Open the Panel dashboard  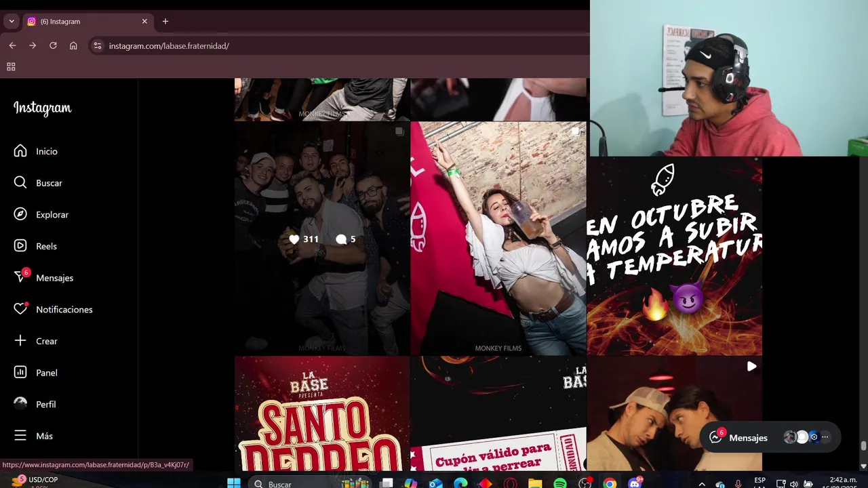click(35, 372)
